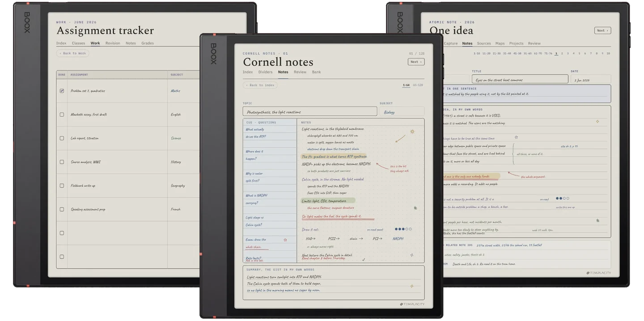
Task: Click Back to Work in Assignment tracker
Action: pos(72,53)
